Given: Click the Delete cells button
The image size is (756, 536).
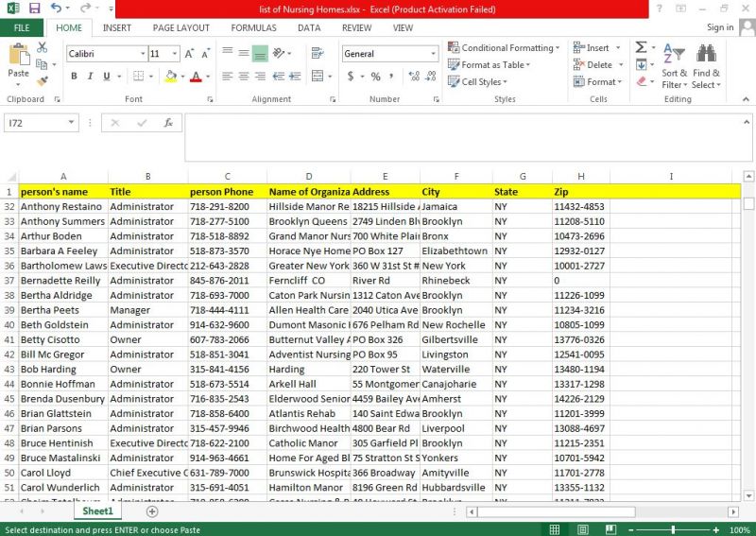Looking at the screenshot, I should (598, 64).
